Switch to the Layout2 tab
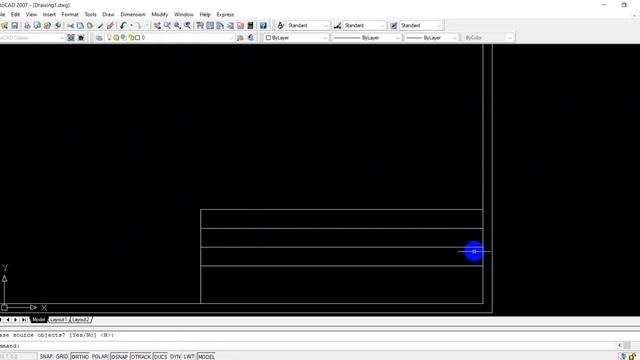 pyautogui.click(x=81, y=320)
